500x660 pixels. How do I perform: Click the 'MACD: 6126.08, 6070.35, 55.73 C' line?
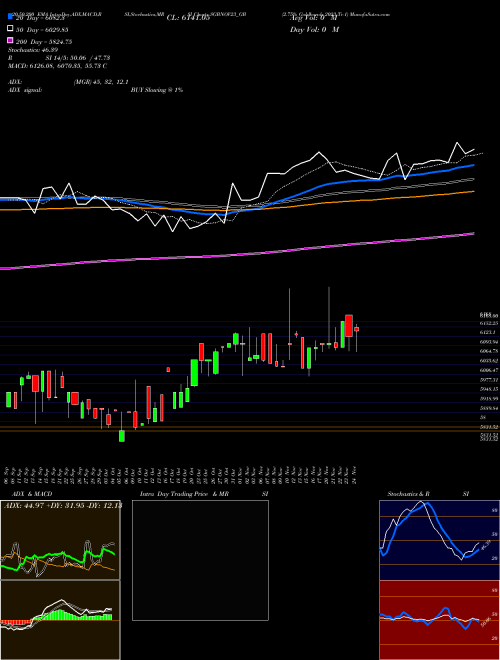point(57,66)
